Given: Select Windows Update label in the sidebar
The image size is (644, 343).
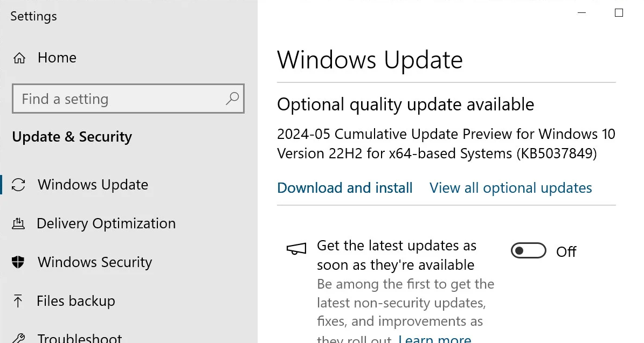Looking at the screenshot, I should click(93, 185).
